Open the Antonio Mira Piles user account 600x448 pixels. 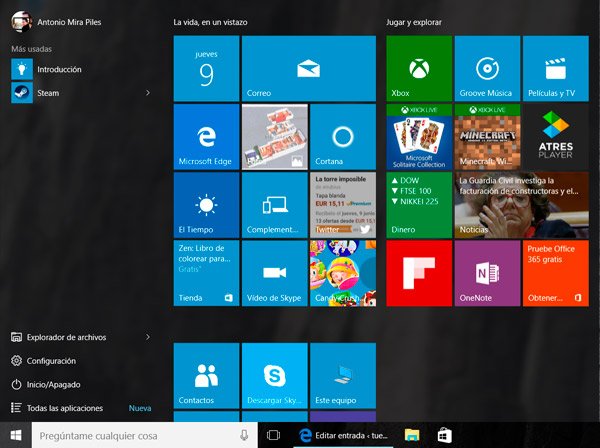point(57,22)
